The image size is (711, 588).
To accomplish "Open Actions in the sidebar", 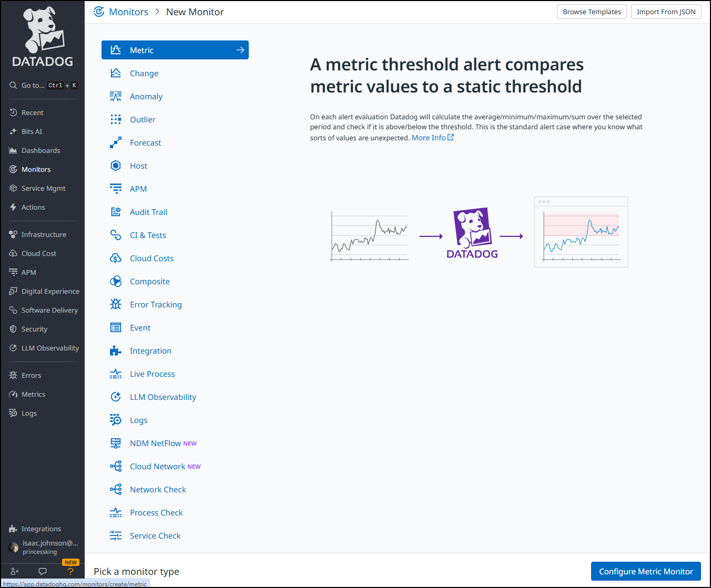I will pos(43,207).
